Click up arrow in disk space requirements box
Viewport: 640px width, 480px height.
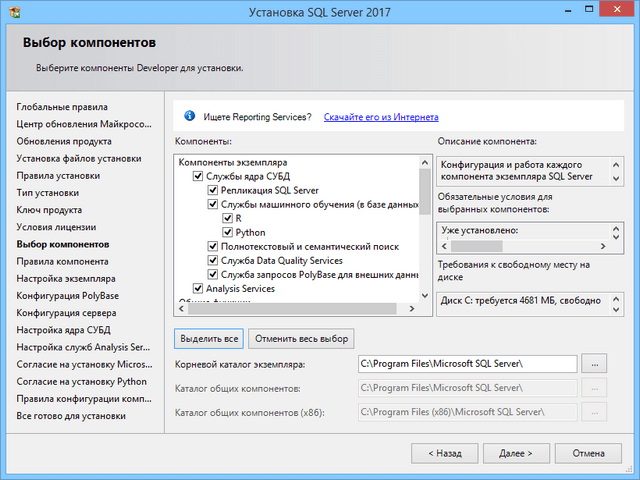(x=616, y=300)
